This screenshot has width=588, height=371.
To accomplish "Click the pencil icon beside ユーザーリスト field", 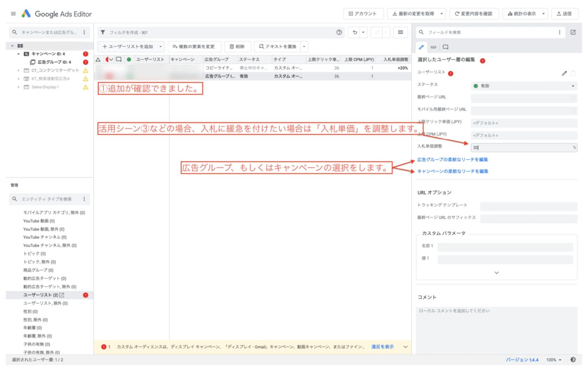I will coord(564,73).
